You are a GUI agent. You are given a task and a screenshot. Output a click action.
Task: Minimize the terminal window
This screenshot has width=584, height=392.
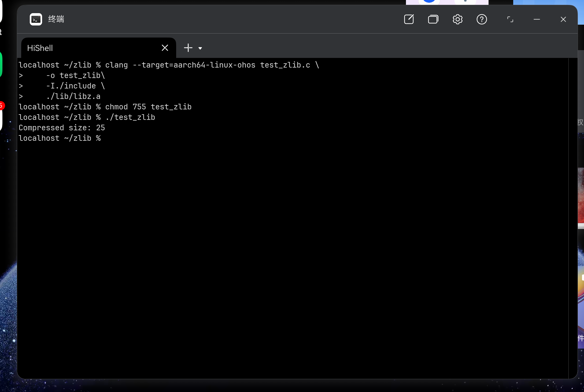pyautogui.click(x=537, y=19)
